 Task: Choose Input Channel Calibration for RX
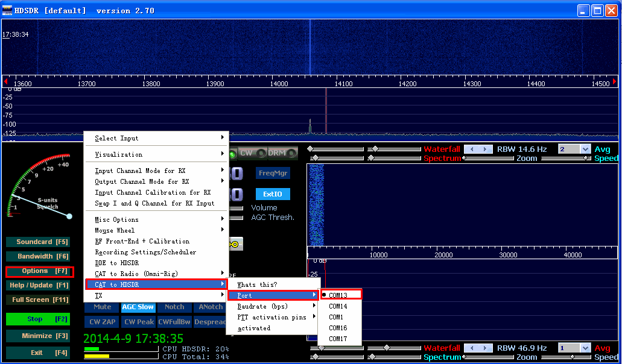tap(156, 192)
